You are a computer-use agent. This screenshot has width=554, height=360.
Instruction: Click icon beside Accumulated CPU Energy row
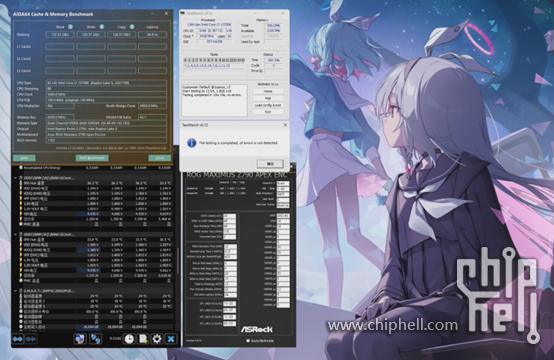tap(21, 167)
